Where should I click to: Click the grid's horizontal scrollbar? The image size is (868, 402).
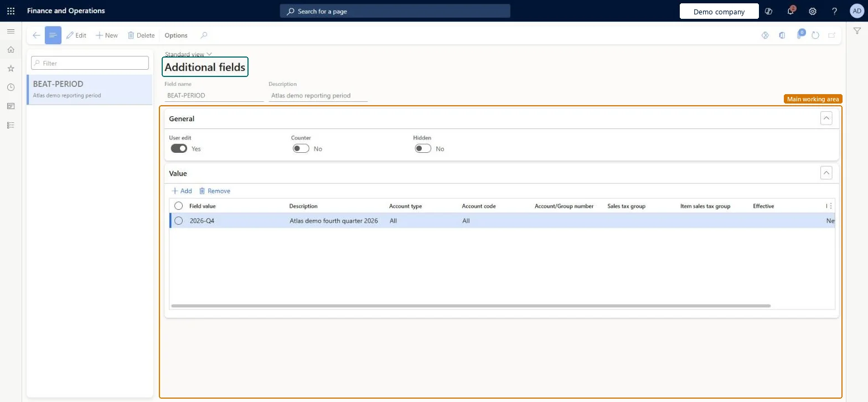[x=471, y=306]
